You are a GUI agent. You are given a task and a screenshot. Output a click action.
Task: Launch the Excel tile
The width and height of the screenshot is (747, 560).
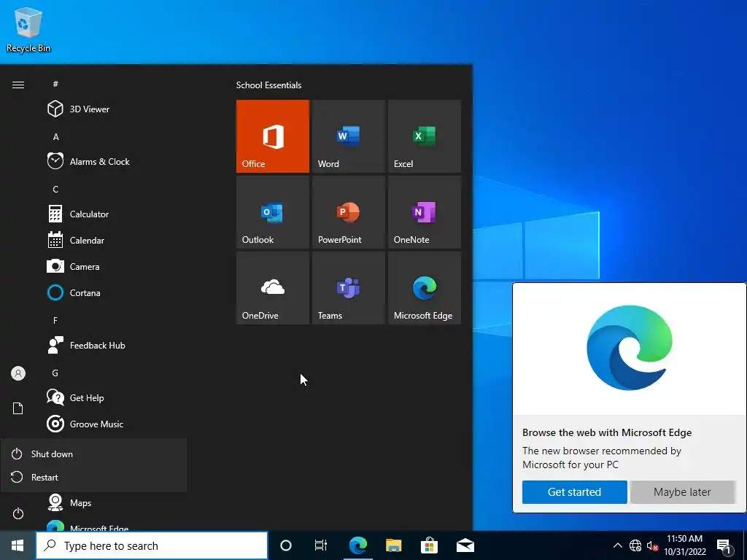[425, 136]
